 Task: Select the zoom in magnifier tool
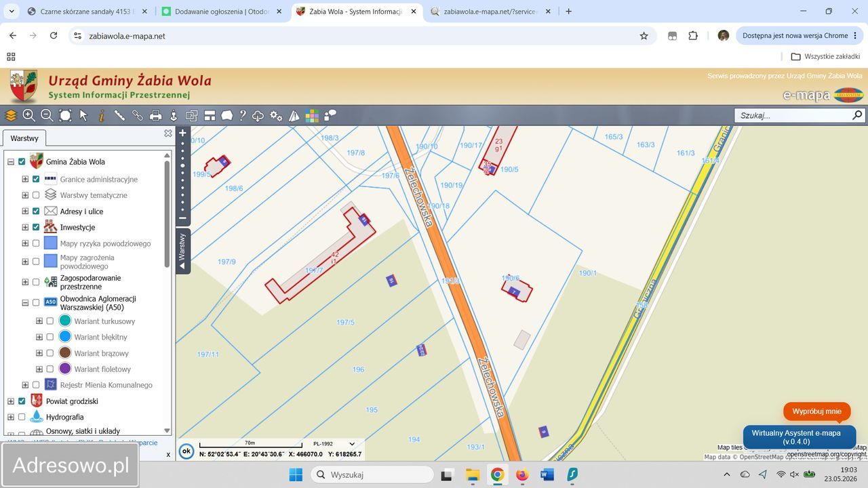28,115
